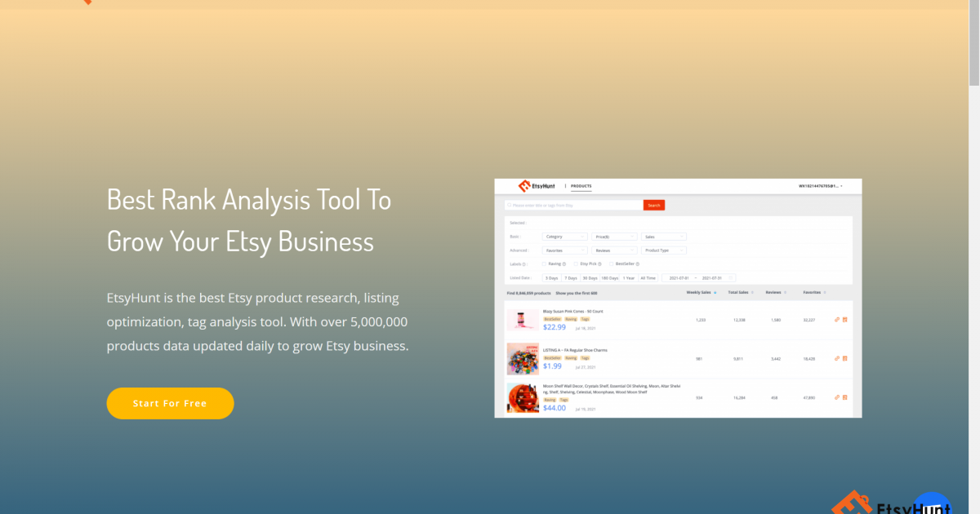
Task: Click link icon on Pink Cones row
Action: 837,319
